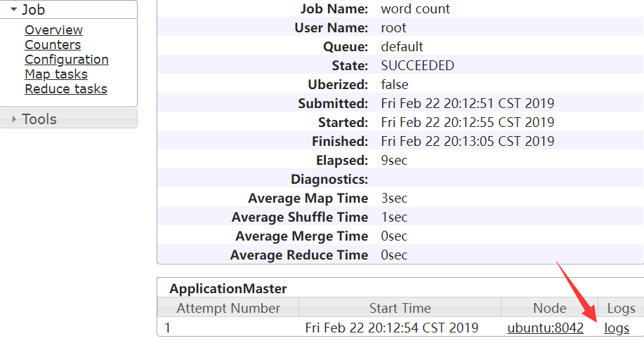This screenshot has height=343, width=644.
Task: Click the ApplicationMaster table title
Action: click(x=228, y=288)
